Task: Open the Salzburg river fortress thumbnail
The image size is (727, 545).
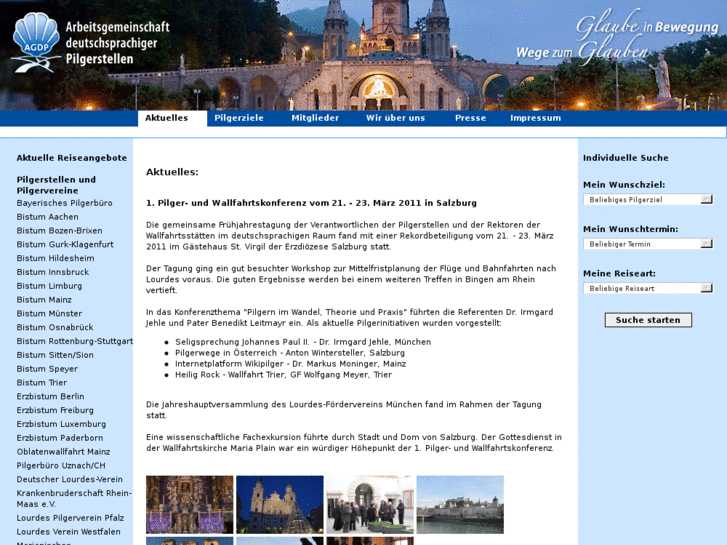Action: 460,505
